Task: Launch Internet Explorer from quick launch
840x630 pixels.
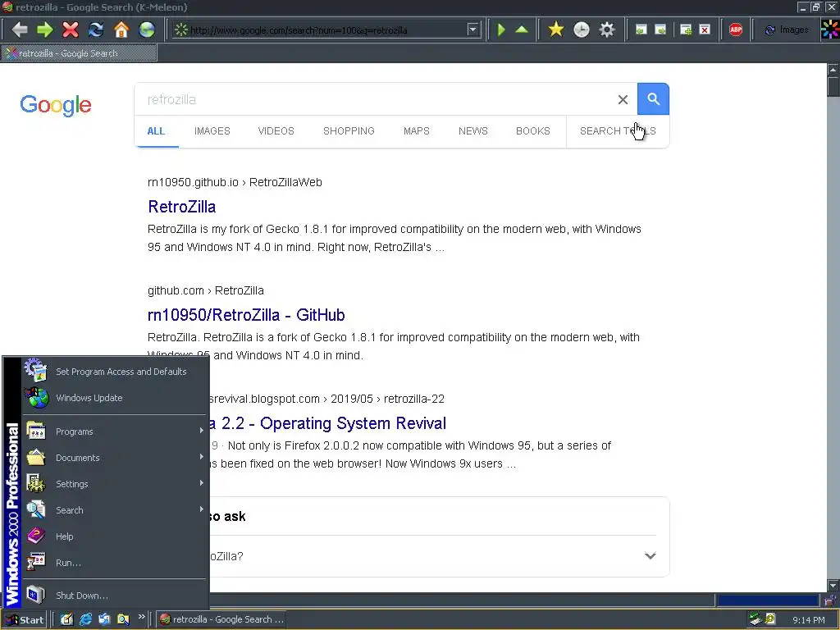Action: (85, 619)
